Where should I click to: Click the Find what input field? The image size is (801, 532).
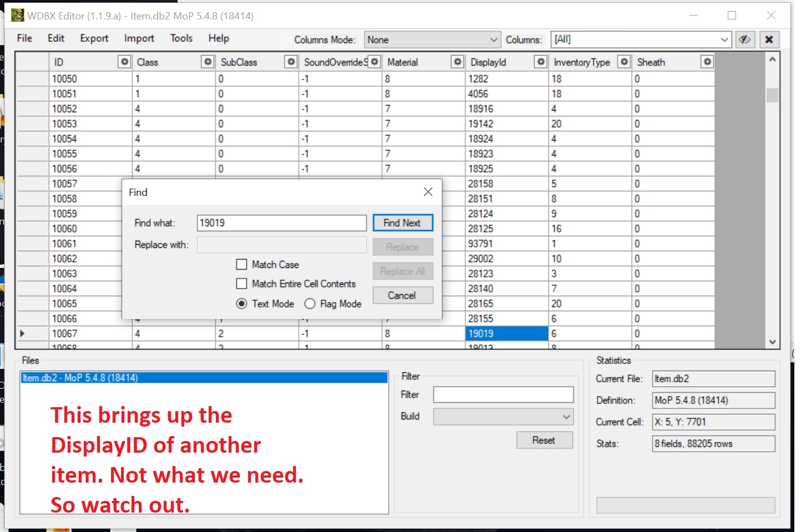point(282,223)
